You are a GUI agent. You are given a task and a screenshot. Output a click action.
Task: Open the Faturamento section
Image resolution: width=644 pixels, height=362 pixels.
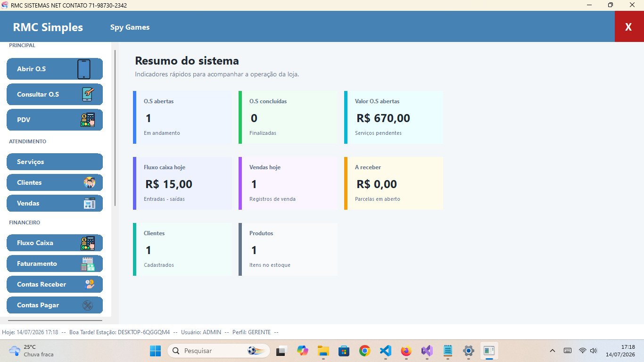[x=55, y=263]
